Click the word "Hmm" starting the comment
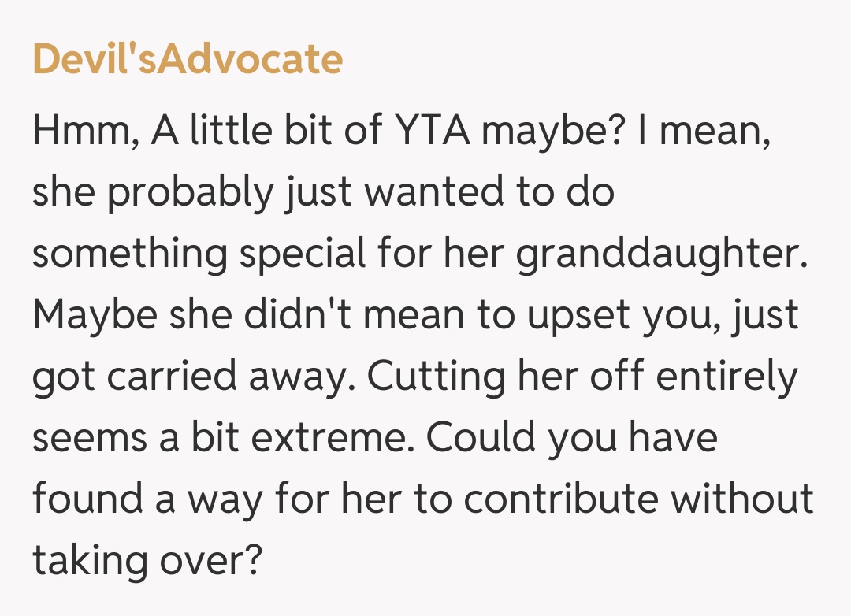Screen dimensions: 851x616 [x=76, y=131]
